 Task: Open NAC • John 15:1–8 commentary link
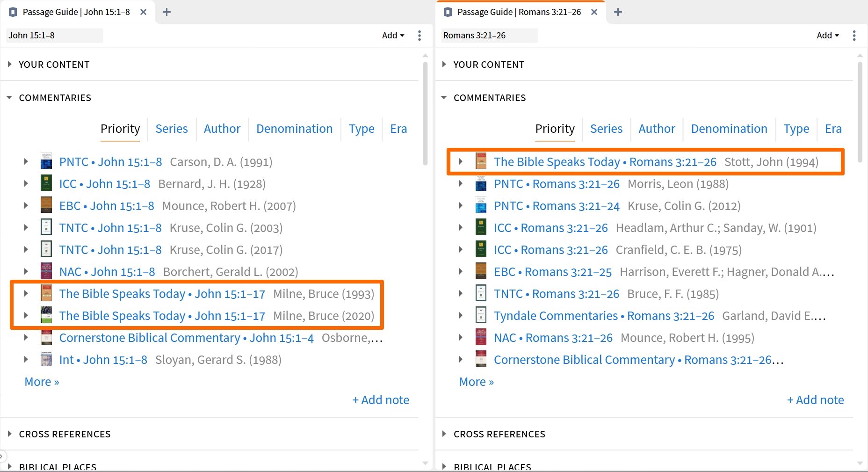tap(107, 272)
